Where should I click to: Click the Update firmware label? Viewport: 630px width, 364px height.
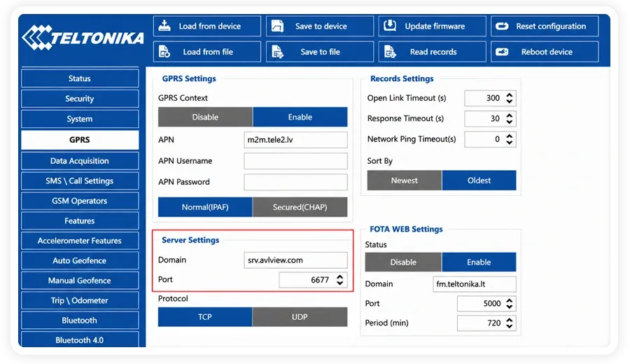click(x=435, y=26)
